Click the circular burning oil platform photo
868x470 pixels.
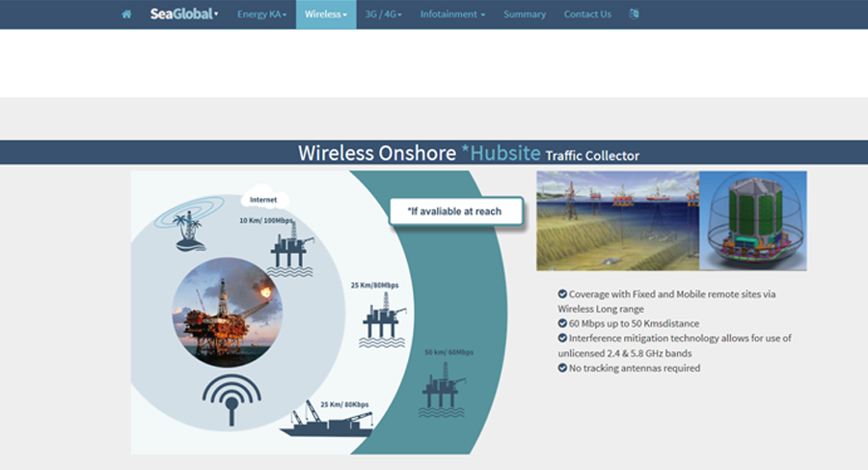click(228, 312)
